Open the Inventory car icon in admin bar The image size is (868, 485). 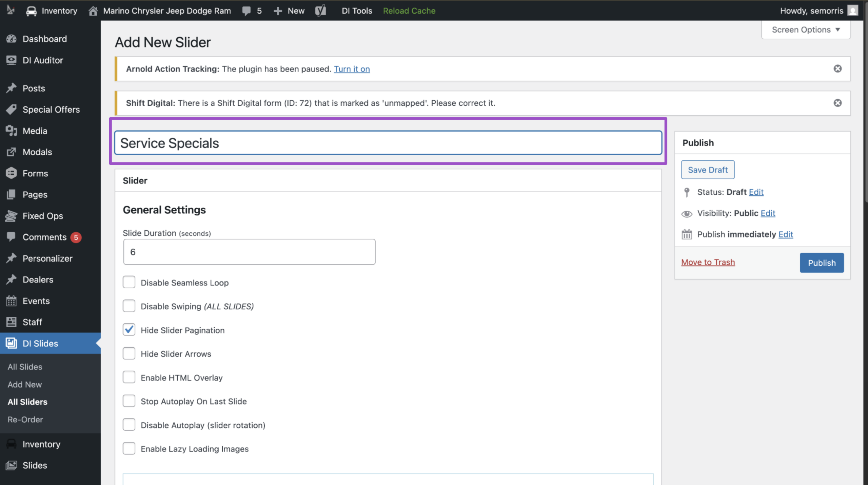coord(31,11)
